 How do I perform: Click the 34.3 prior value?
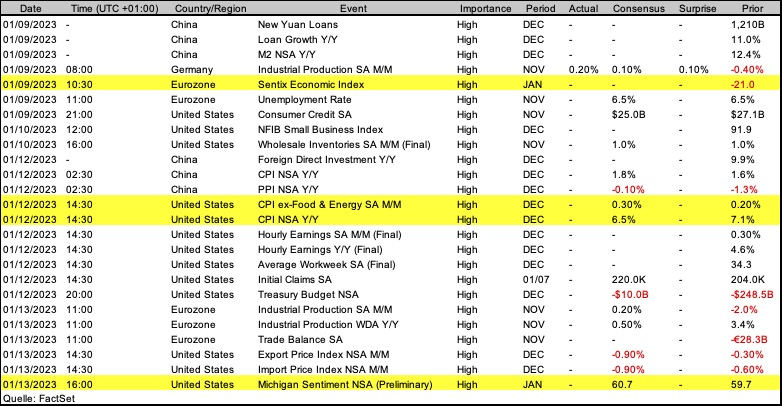tap(741, 264)
